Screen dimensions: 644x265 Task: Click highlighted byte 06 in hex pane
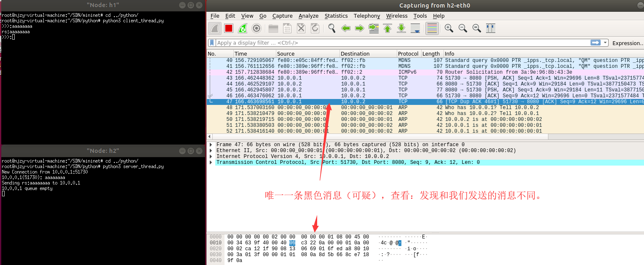pyautogui.click(x=292, y=243)
